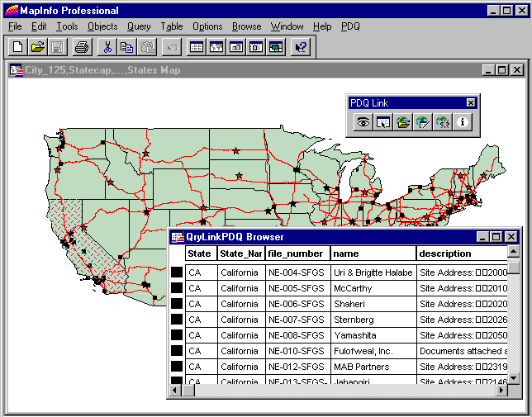This screenshot has height=417, width=532.
Task: Select the row marker for NE-012-SFGS
Action: tap(177, 366)
